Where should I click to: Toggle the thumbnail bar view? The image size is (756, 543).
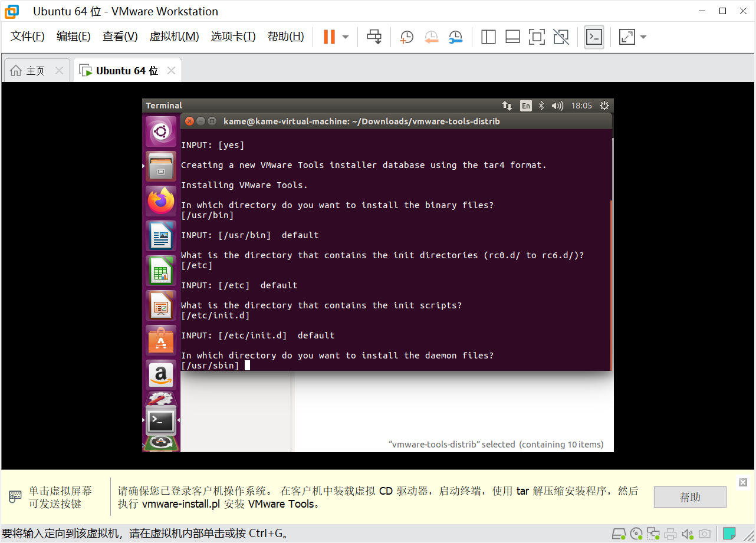tap(512, 37)
